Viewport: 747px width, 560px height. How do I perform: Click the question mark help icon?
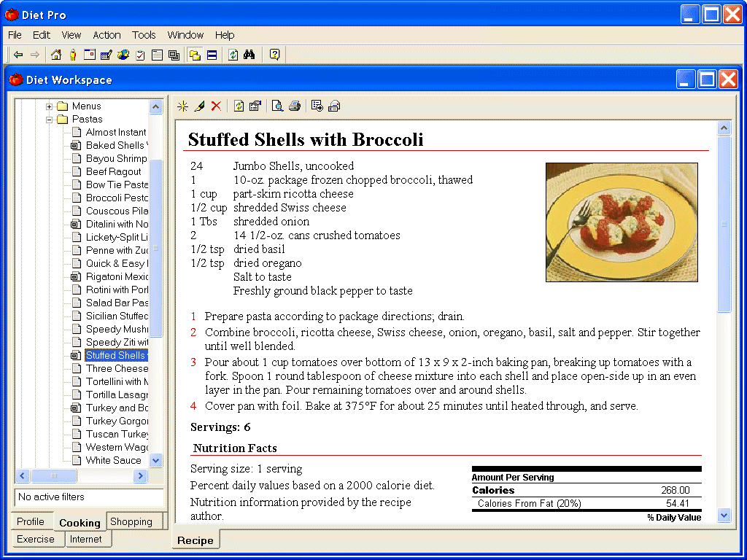click(274, 55)
